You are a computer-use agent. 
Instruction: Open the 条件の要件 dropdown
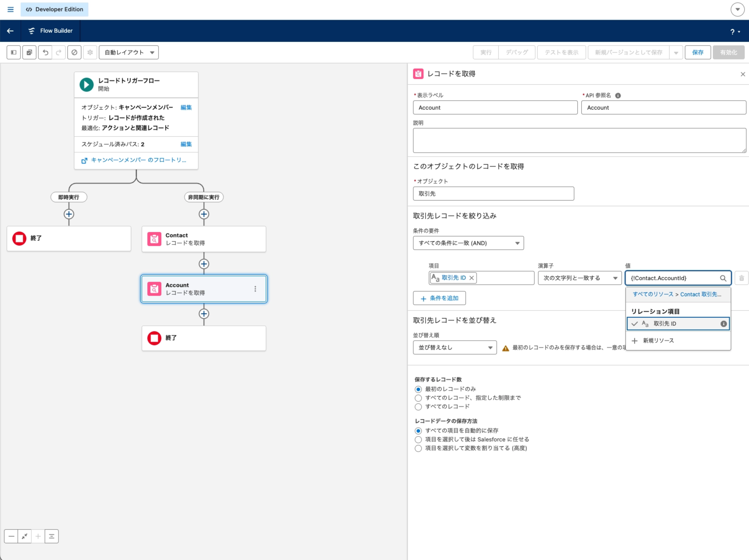[468, 243]
